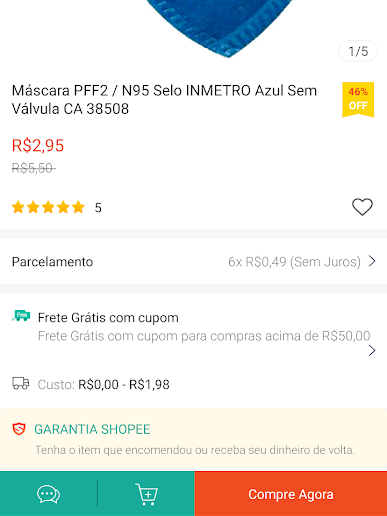
Task: Tap the blue mask product image
Action: tap(220, 28)
